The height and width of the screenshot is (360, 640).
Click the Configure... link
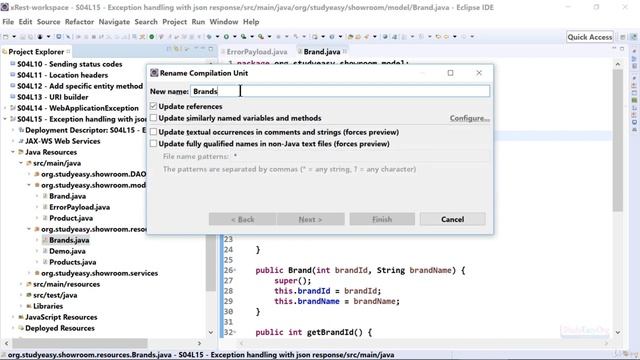[469, 118]
